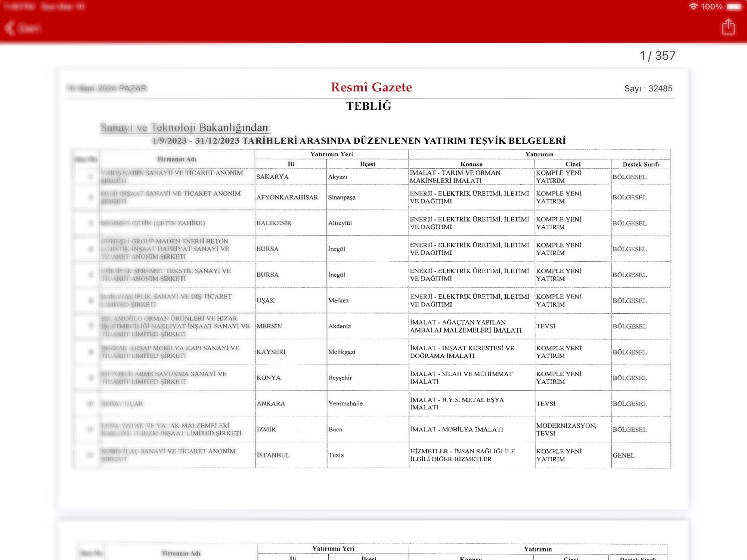Screen dimensions: 747x560
Task: Tap the Wi-Fi status icon
Action: pyautogui.click(x=693, y=7)
